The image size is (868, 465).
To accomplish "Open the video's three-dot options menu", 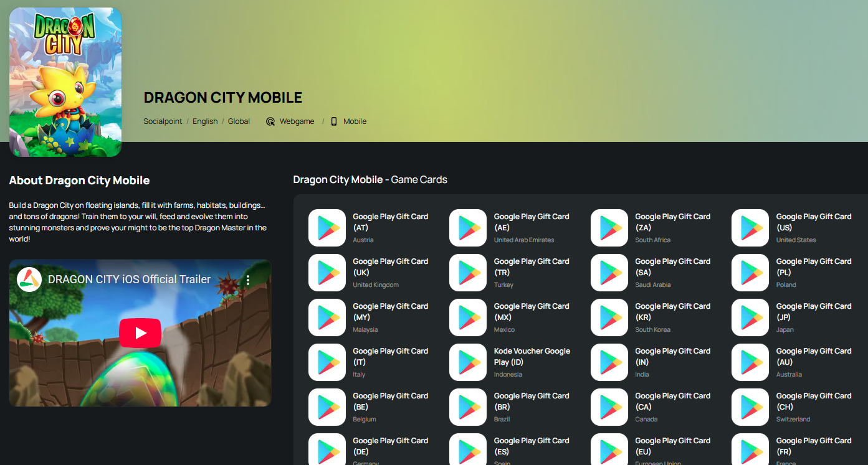I will (248, 280).
